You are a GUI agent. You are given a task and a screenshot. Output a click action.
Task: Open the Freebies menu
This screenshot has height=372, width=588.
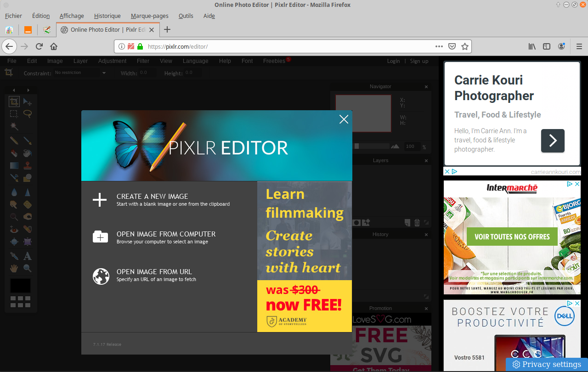[274, 61]
